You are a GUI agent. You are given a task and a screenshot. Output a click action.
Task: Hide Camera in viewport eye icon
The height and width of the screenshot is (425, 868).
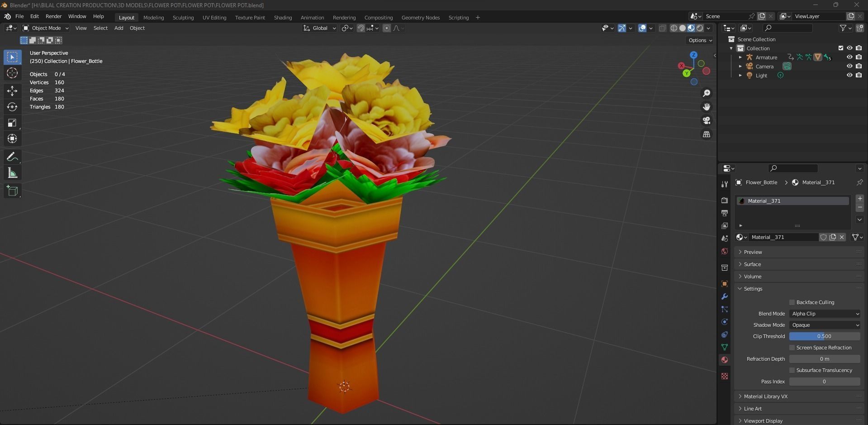(849, 66)
